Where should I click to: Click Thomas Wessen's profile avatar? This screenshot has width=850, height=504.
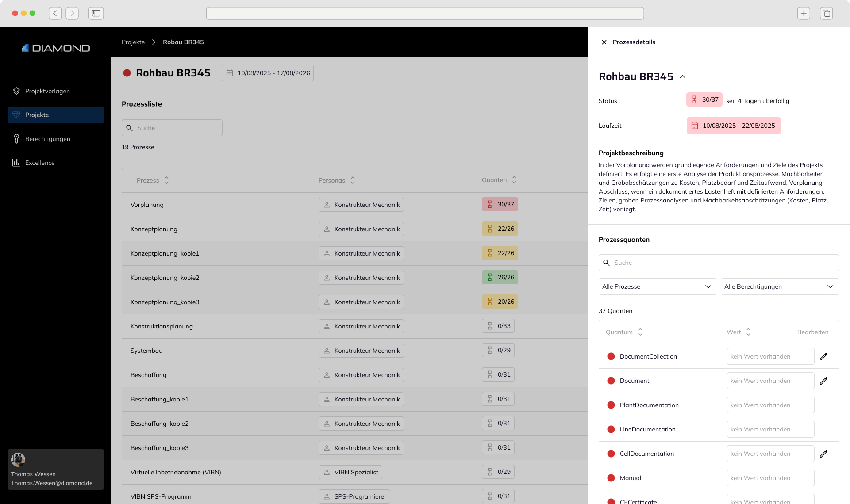(18, 460)
